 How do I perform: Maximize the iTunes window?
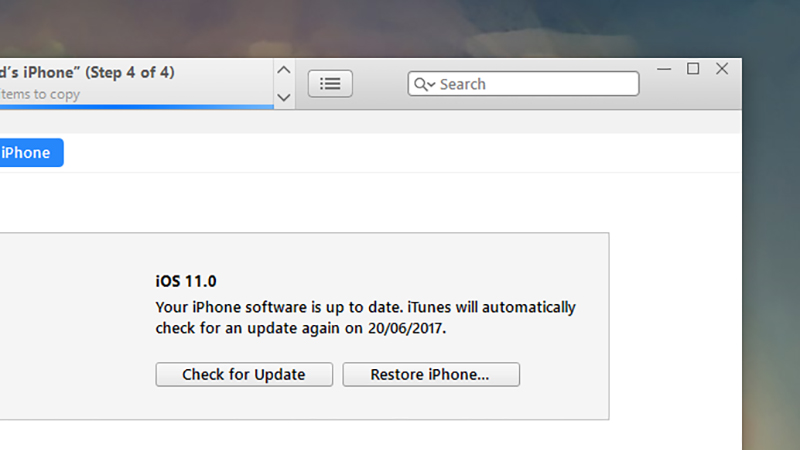pos(693,69)
